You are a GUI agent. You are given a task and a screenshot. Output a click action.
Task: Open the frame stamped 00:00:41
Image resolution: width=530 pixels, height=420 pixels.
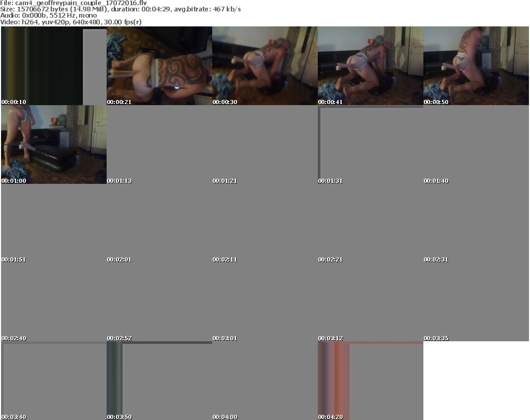click(x=371, y=66)
